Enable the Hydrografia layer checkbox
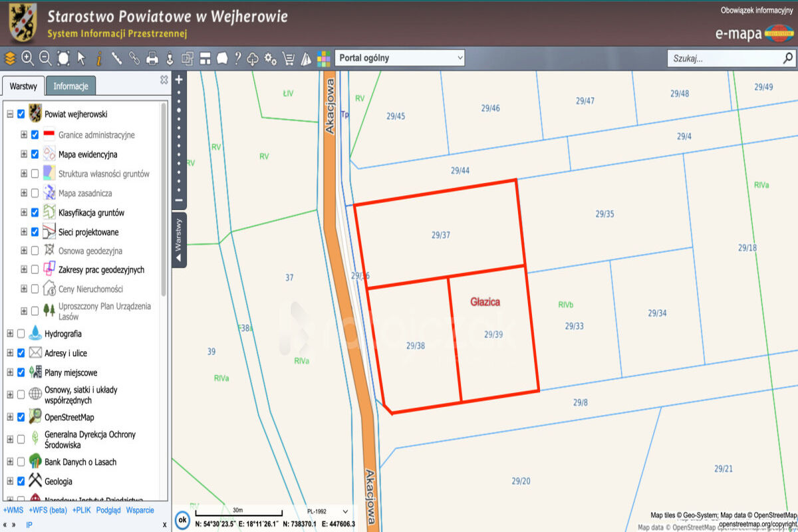Image resolution: width=798 pixels, height=532 pixels. (x=21, y=334)
